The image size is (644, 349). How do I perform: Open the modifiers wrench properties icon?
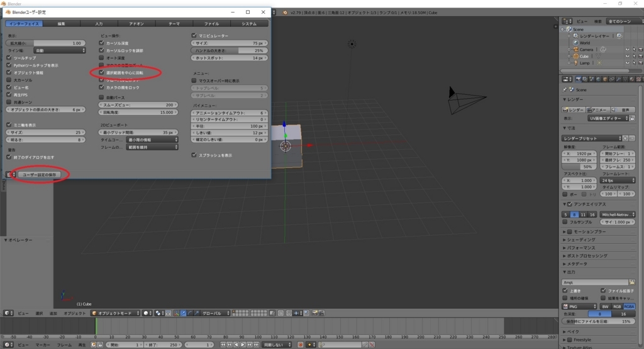click(619, 79)
